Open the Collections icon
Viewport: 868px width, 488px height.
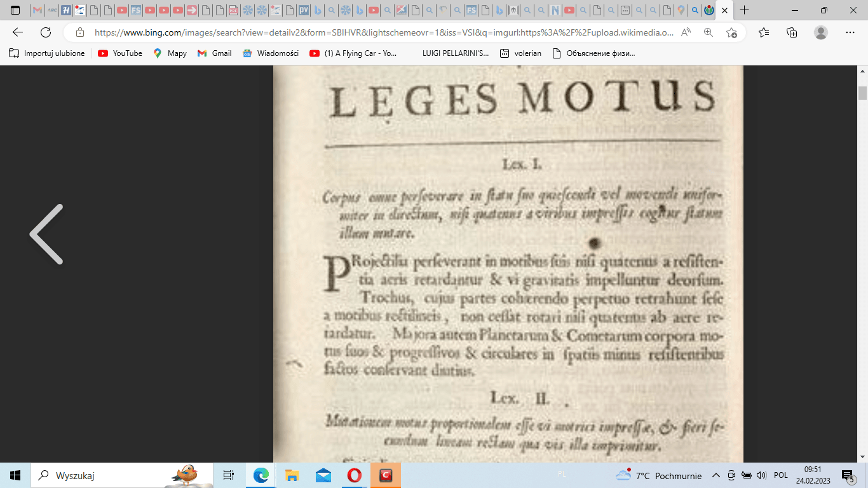click(x=792, y=32)
